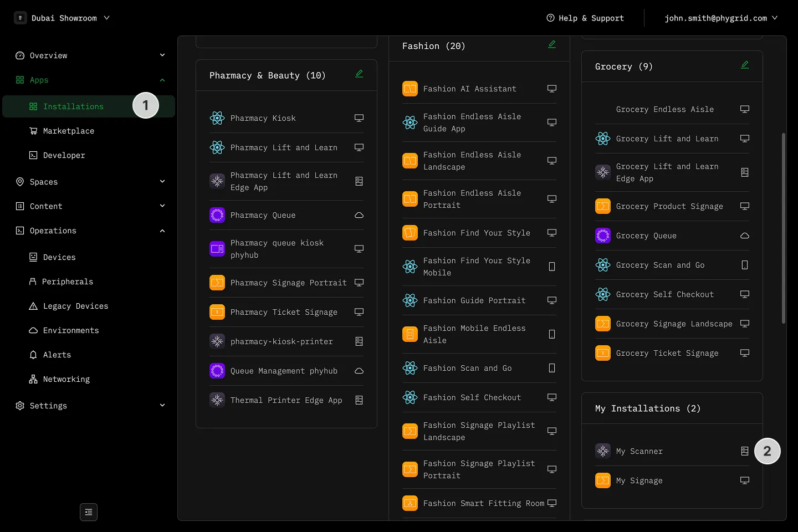
Task: Click the Fashion AI Assistant app icon
Action: [x=410, y=89]
